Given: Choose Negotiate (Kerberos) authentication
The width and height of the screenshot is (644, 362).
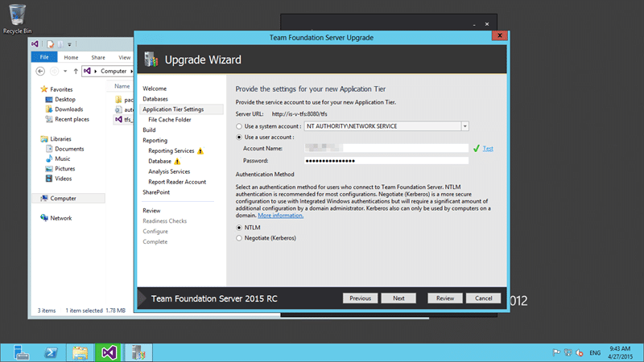Looking at the screenshot, I should [239, 238].
